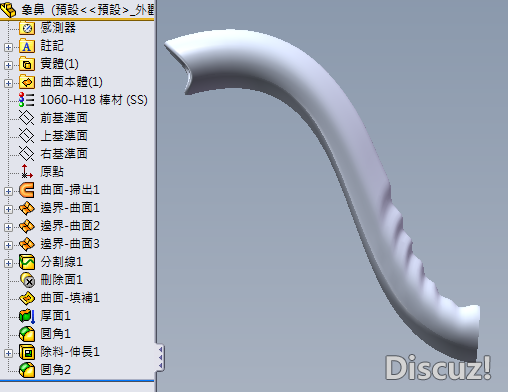Click the 曲面-掃出1 sweep surface icon
Screen dimensions: 508x392
pyautogui.click(x=27, y=190)
